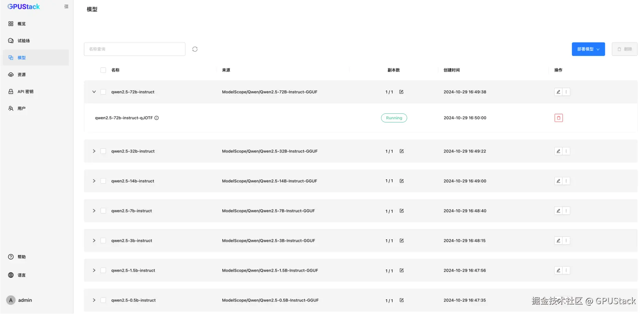The image size is (644, 314).
Task: Open API 密钥 page
Action: [x=36, y=92]
